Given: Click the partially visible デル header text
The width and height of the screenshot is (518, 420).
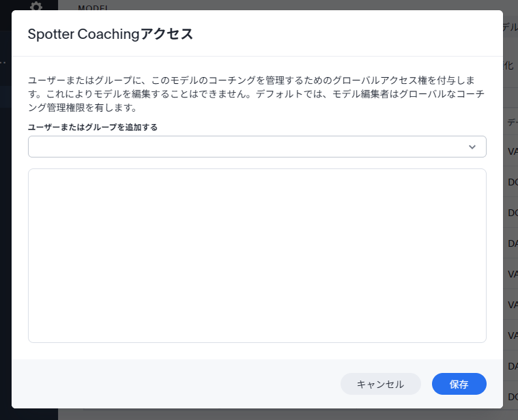Looking at the screenshot, I should point(510,27).
